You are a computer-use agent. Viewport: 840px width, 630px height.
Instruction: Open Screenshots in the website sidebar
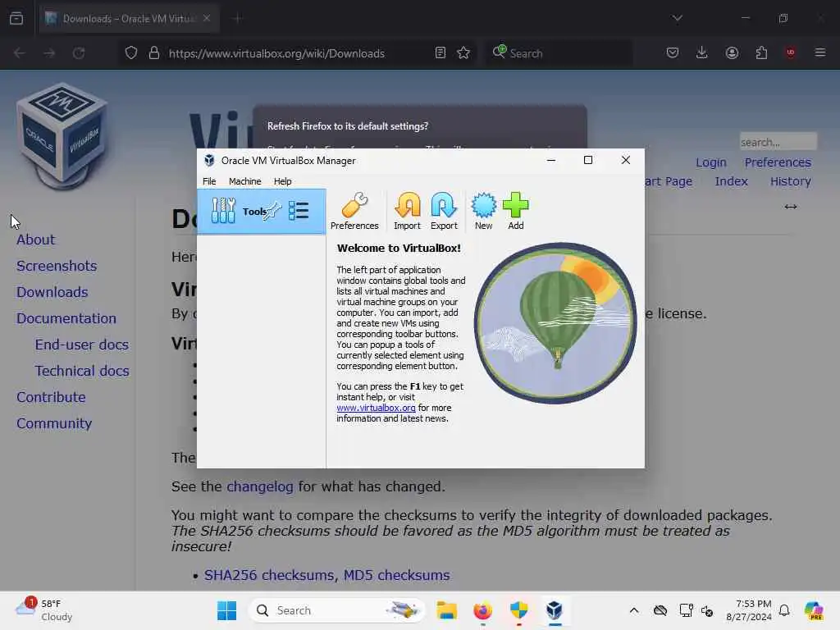click(x=57, y=266)
